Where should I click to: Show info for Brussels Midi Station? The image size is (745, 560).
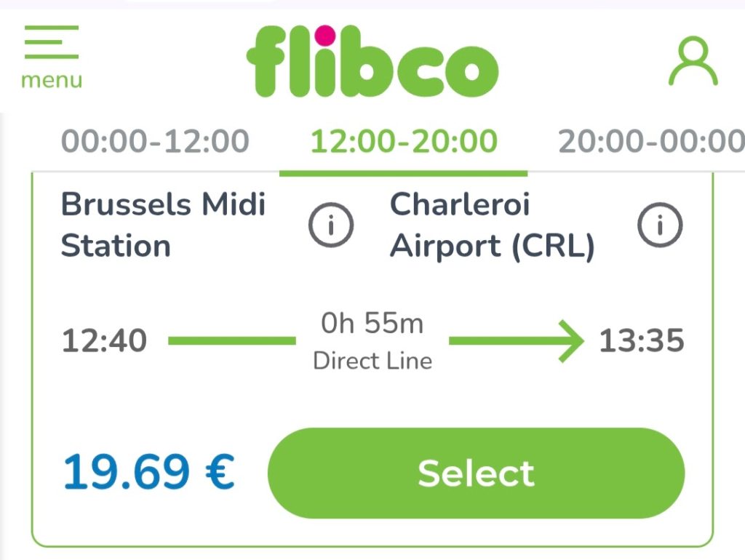click(331, 226)
